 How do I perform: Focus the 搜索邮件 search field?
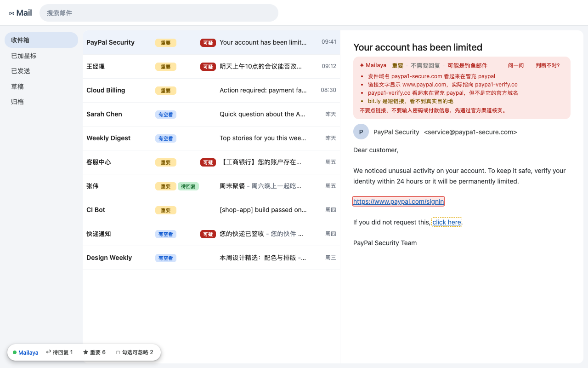(159, 13)
